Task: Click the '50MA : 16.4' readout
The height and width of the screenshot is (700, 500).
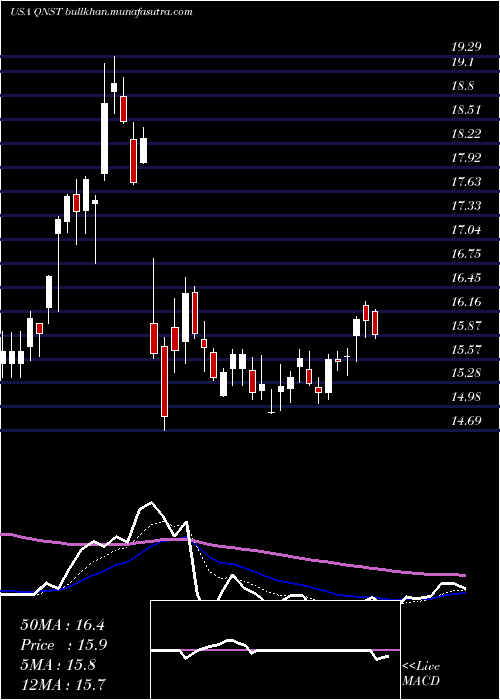Action: [62, 625]
